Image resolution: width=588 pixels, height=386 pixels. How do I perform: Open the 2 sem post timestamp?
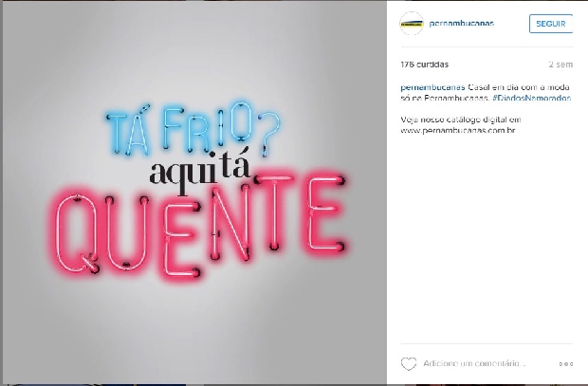click(x=560, y=64)
